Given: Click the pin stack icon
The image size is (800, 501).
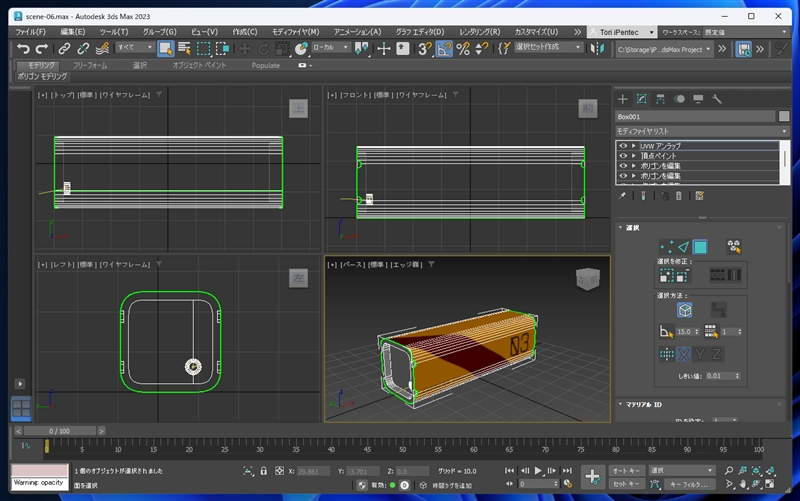Looking at the screenshot, I should click(623, 196).
